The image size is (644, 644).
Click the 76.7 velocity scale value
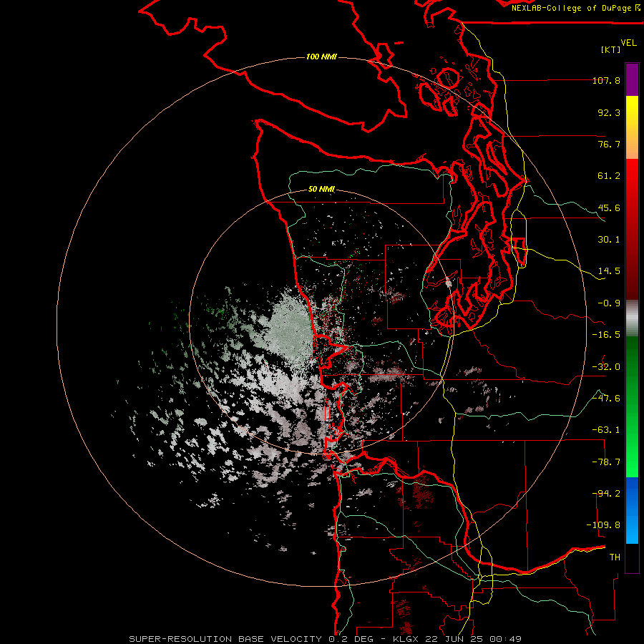click(609, 144)
